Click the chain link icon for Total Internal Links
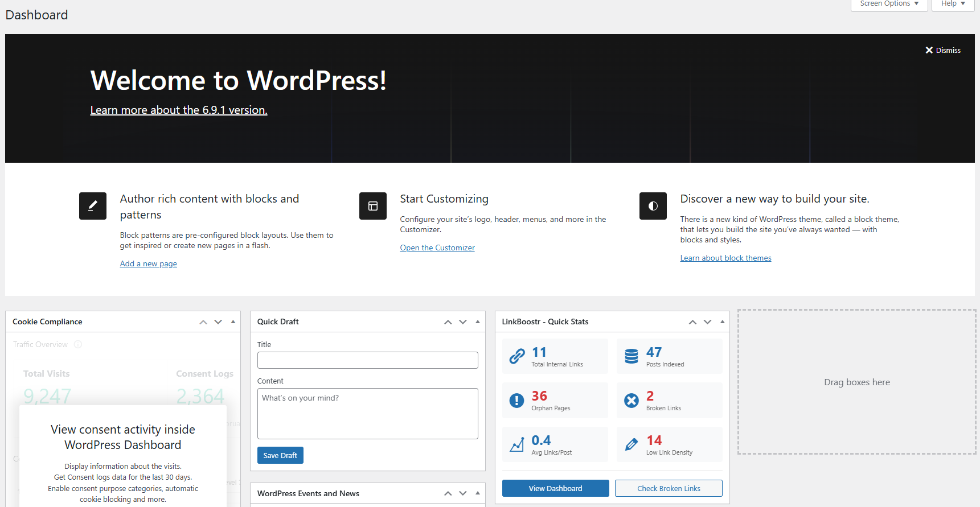980x507 pixels. click(517, 356)
